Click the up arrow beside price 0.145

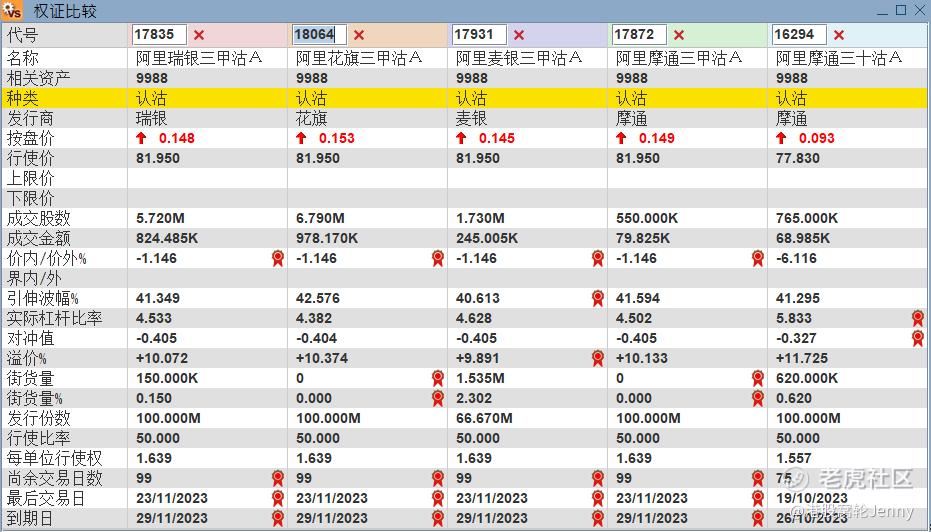(461, 138)
